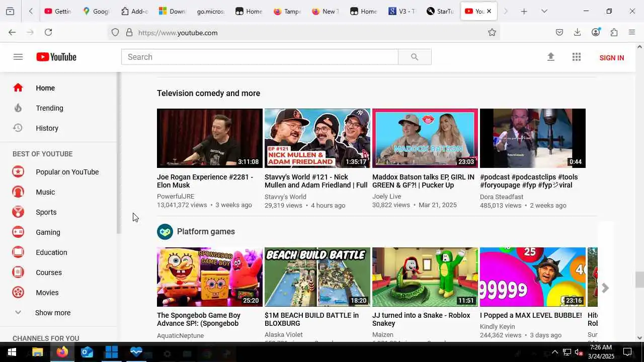This screenshot has height=362, width=644.
Task: Go back with the browser back arrow
Action: pos(12,32)
